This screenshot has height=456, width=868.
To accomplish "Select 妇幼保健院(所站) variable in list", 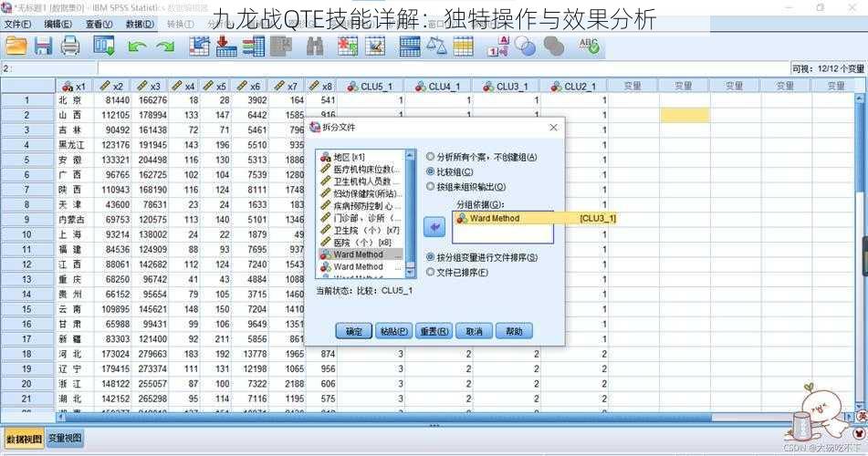I will pos(361,193).
